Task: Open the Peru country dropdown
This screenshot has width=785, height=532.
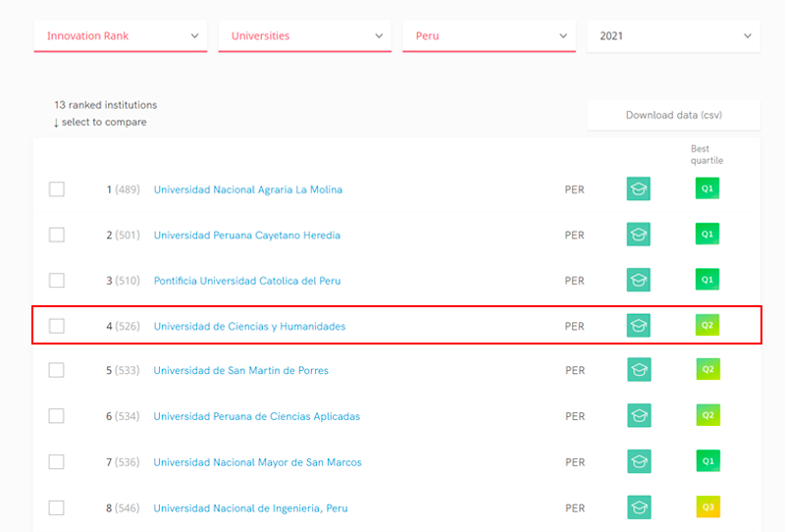Action: 489,36
